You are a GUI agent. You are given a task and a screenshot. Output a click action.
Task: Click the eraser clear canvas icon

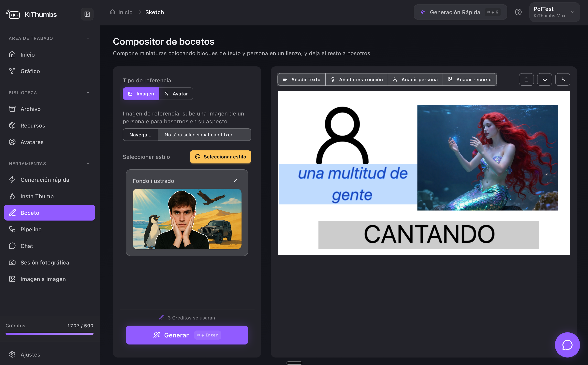[x=544, y=79]
